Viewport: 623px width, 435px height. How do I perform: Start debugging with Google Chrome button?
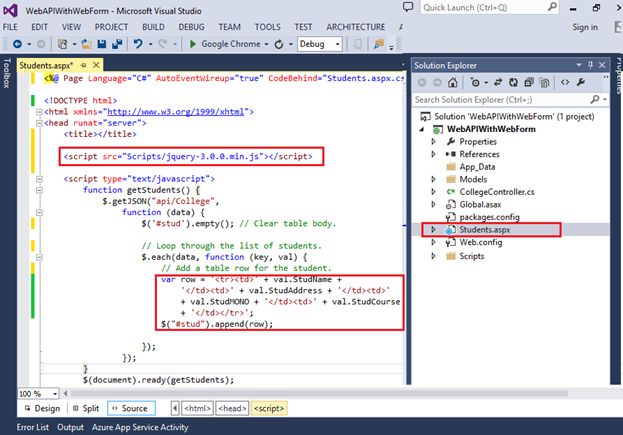(x=226, y=44)
